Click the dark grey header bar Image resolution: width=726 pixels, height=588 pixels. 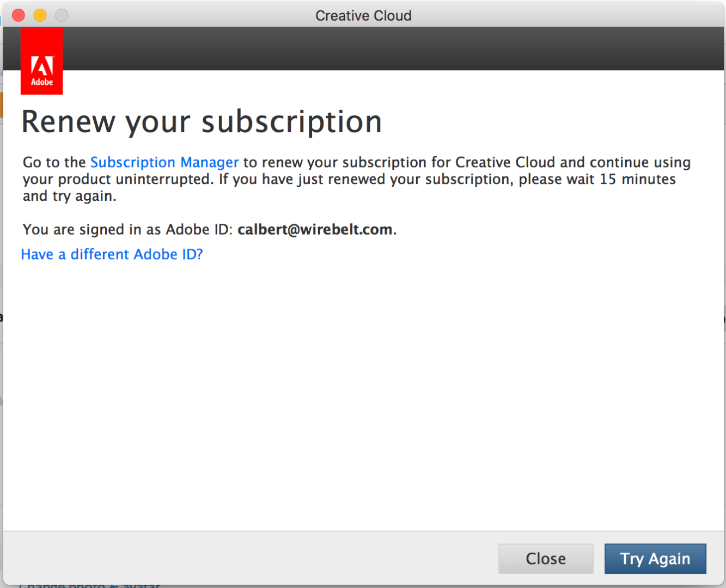381,49
